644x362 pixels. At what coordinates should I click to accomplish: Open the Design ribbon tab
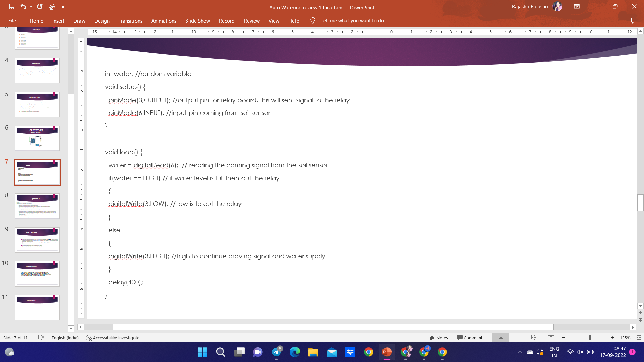click(102, 21)
